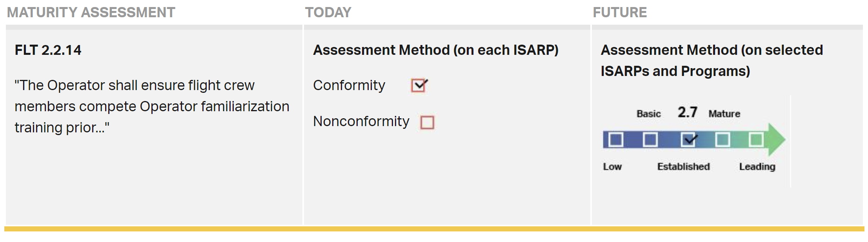Viewport: 868px width, 242px height.
Task: Select the fifth maturity box above Leading
Action: [756, 139]
